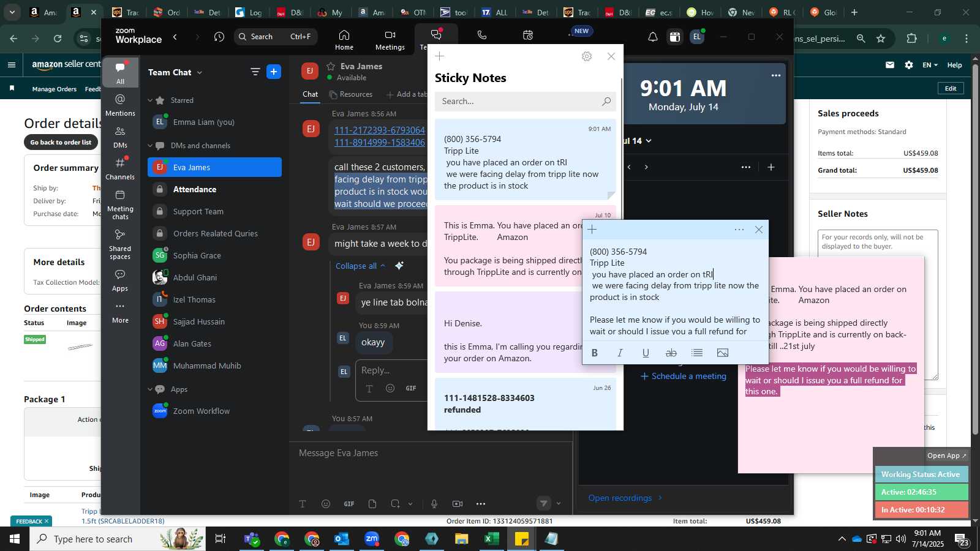
Task: Click microphone audio message icon
Action: pos(434,504)
